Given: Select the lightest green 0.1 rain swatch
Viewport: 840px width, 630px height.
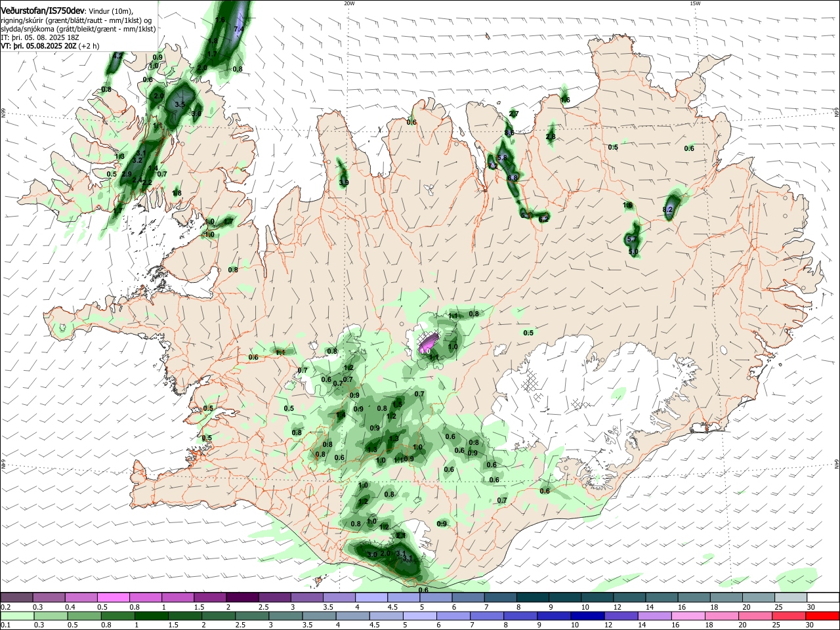Looking at the screenshot, I should coord(17,616).
